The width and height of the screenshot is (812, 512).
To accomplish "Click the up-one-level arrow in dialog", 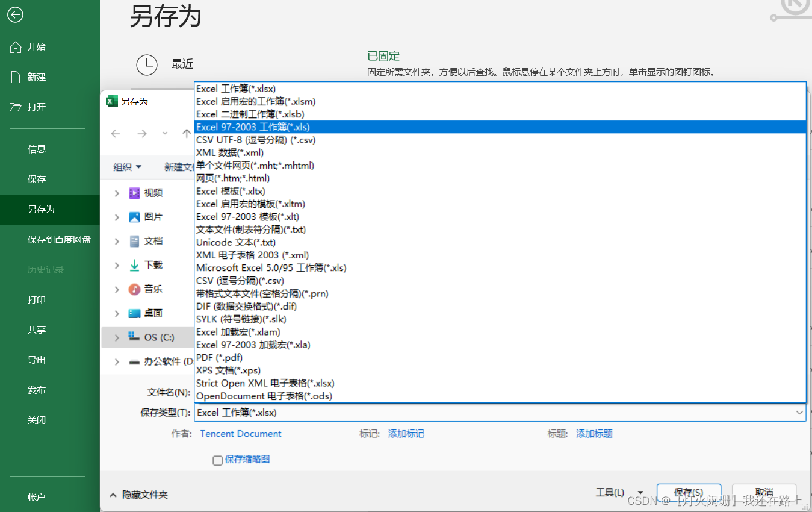I will 187,134.
